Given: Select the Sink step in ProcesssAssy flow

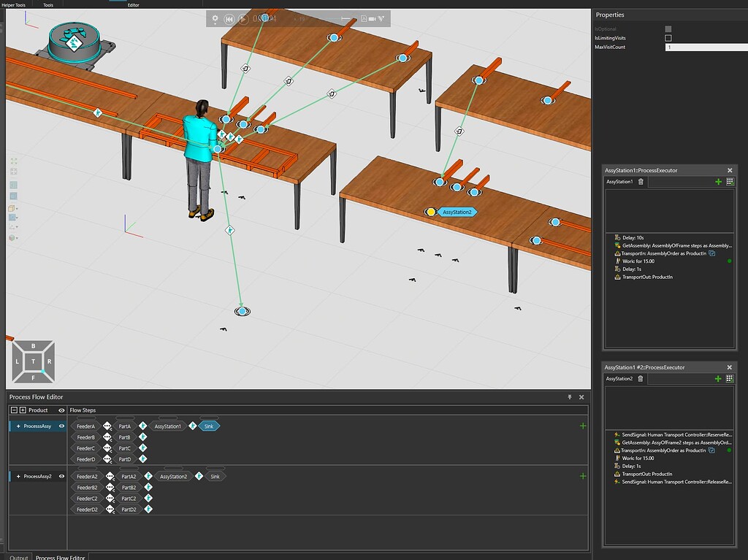Looking at the screenshot, I should 210,426.
